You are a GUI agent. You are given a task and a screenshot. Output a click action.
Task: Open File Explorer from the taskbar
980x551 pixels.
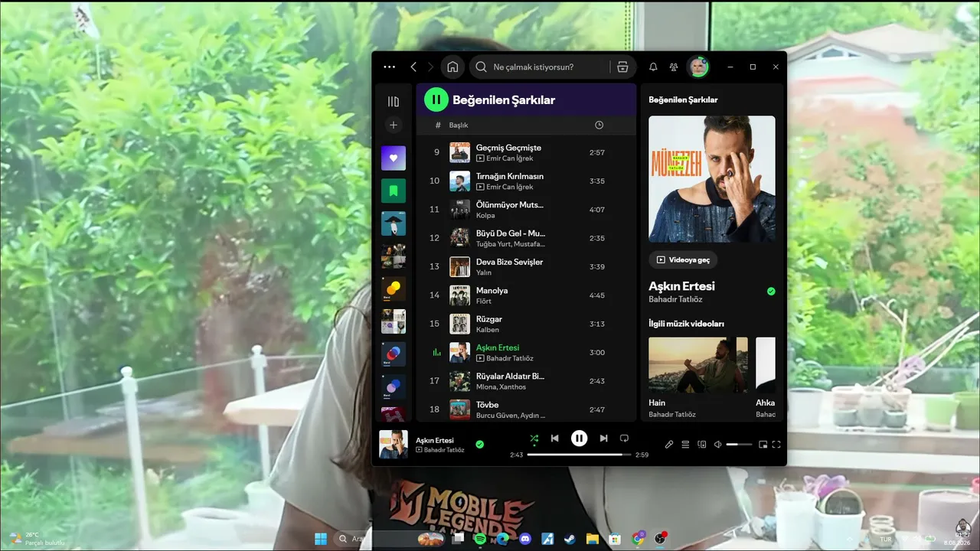click(592, 539)
